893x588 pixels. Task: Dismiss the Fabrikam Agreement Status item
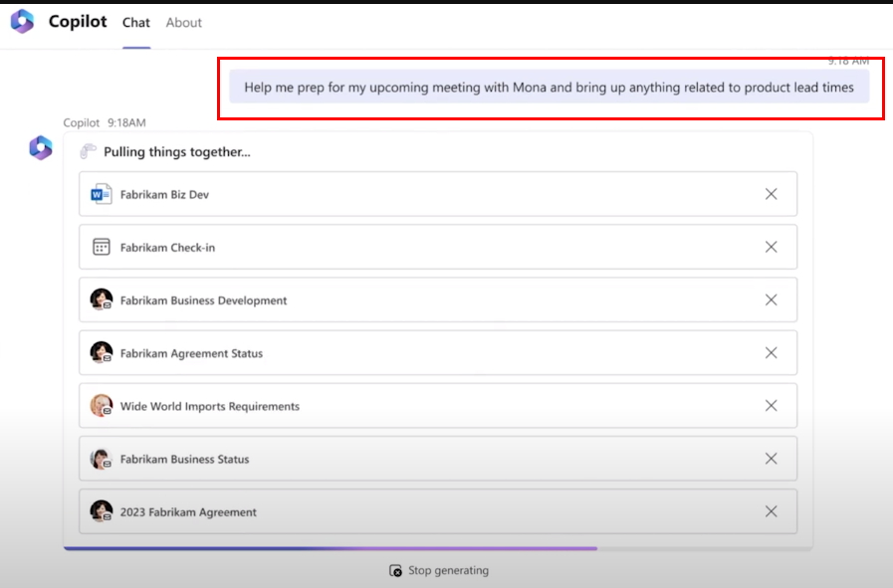click(x=772, y=353)
